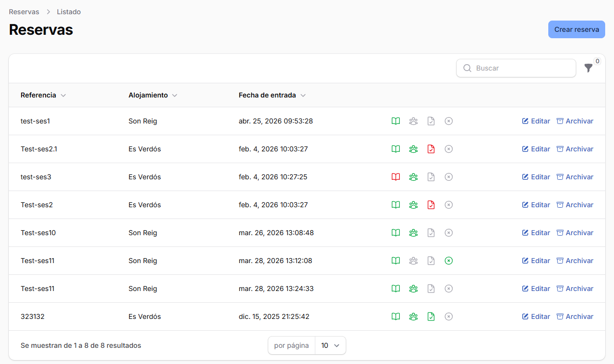Edit the test-ses1 reservation

pos(536,121)
